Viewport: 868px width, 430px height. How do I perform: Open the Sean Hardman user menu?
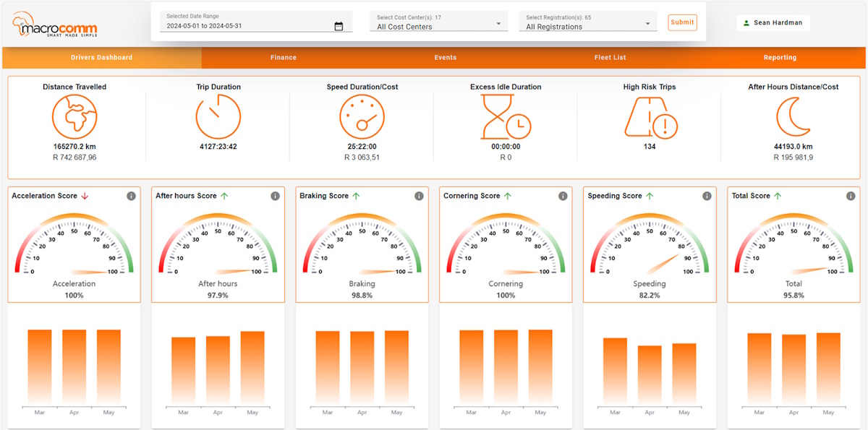click(773, 23)
